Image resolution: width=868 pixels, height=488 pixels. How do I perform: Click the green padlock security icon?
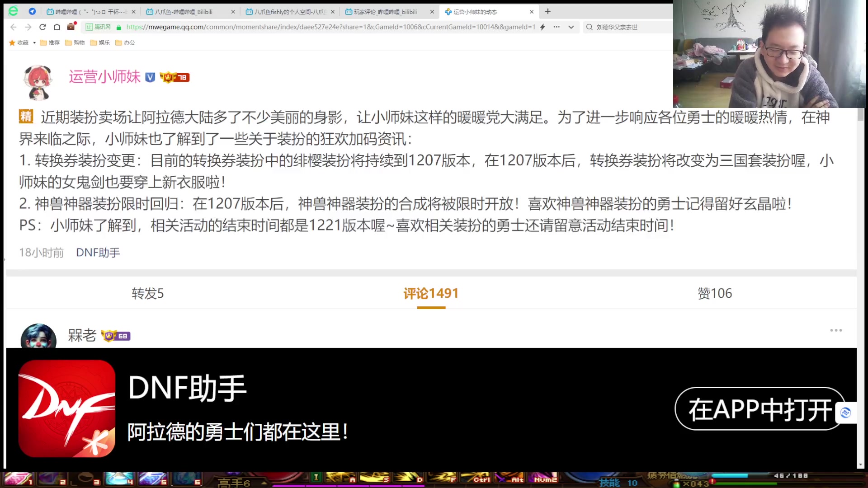click(119, 27)
